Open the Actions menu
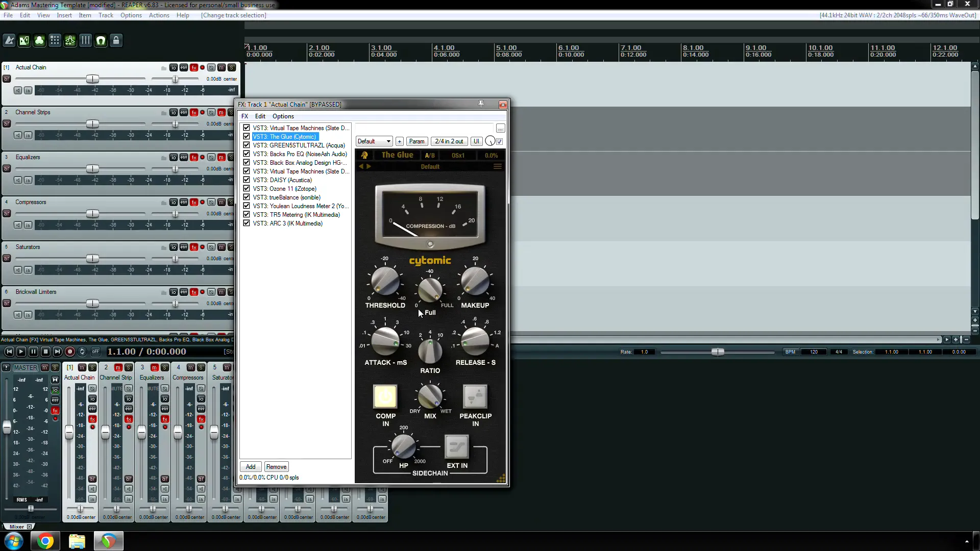980x551 pixels. pos(159,15)
